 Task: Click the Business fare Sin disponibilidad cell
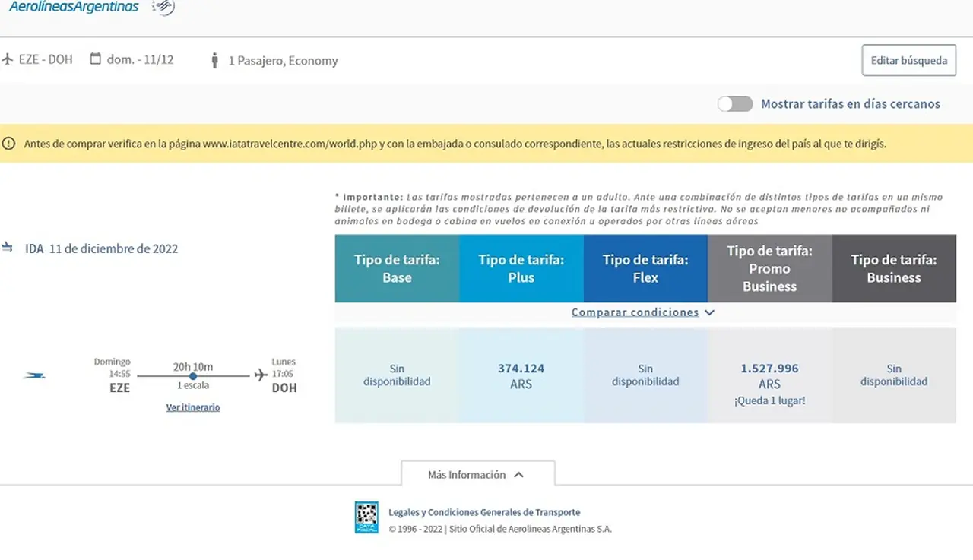(x=894, y=375)
